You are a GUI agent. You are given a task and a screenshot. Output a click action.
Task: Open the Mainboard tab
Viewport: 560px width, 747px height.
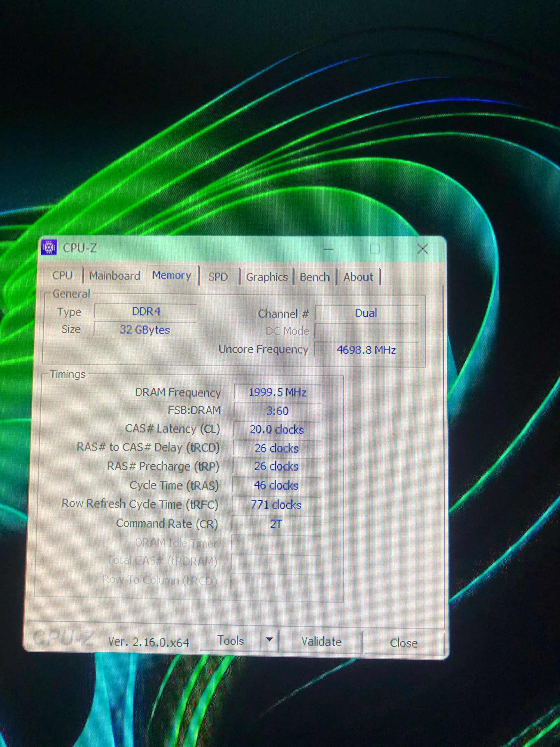coord(115,276)
